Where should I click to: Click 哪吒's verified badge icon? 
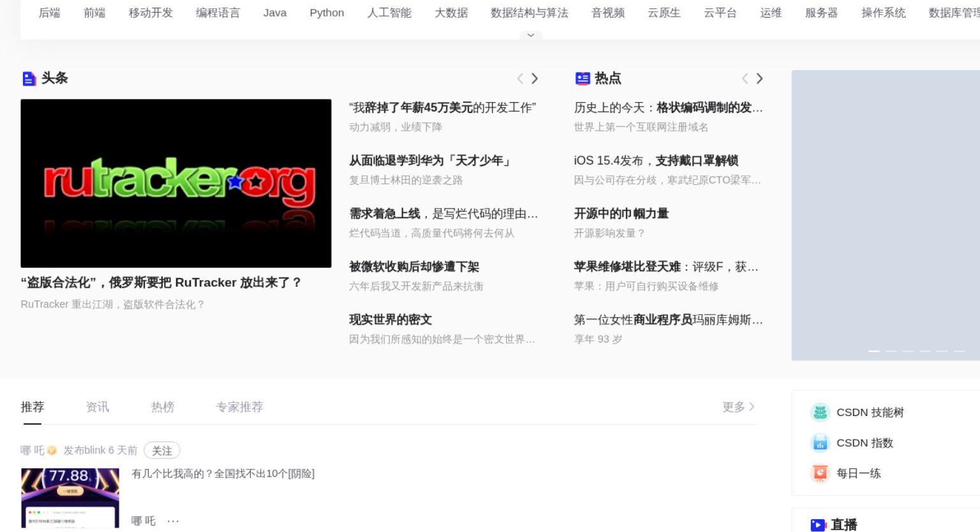52,450
